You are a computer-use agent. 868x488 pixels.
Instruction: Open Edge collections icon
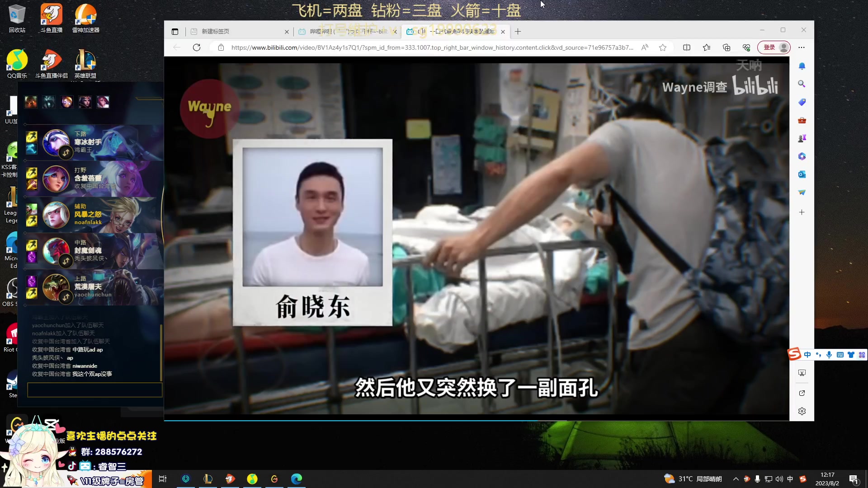[x=726, y=47]
